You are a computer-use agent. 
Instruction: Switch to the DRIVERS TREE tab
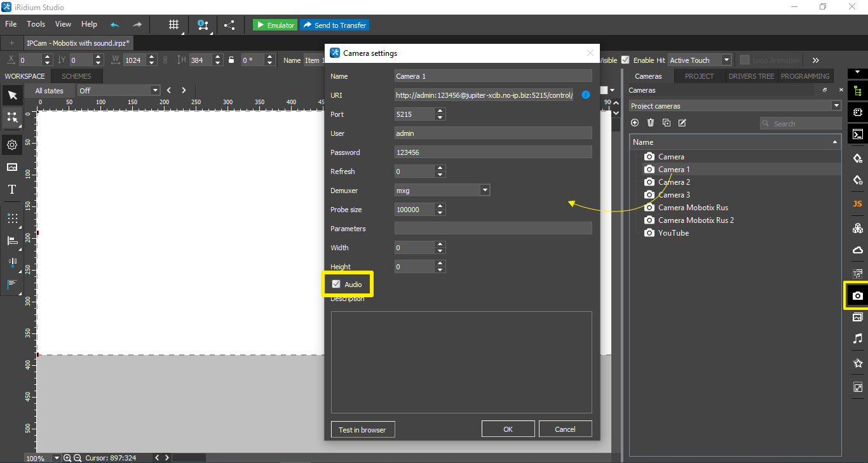pos(751,76)
